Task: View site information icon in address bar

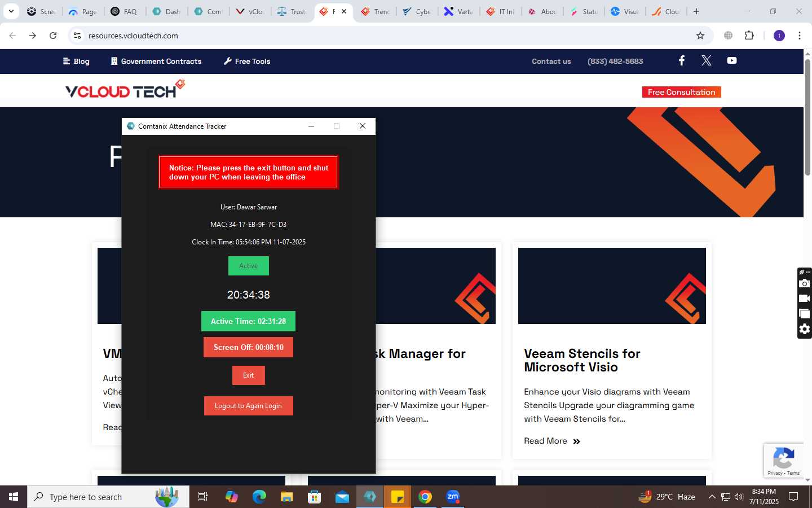Action: tap(77, 36)
